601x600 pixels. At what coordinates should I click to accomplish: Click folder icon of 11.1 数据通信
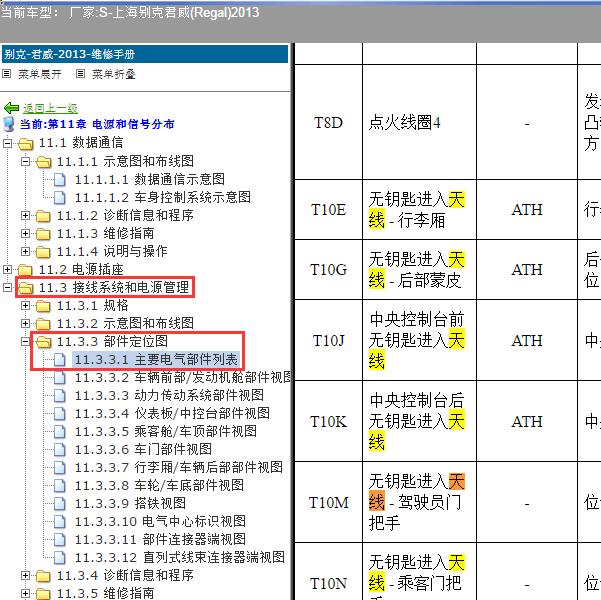[26, 144]
